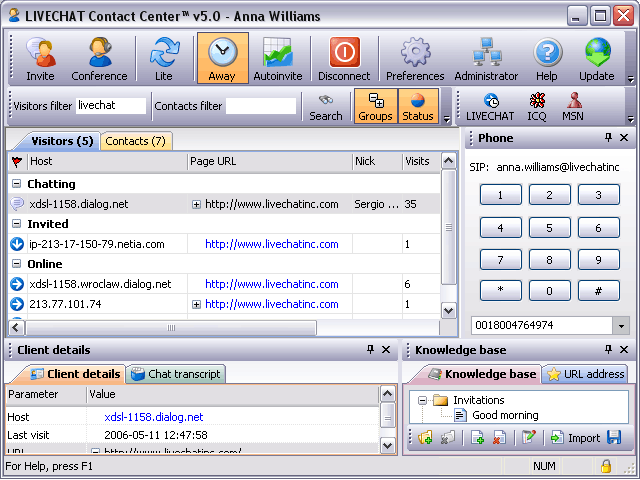Toggle the Status view button
This screenshot has height=480, width=640.
pyautogui.click(x=418, y=106)
